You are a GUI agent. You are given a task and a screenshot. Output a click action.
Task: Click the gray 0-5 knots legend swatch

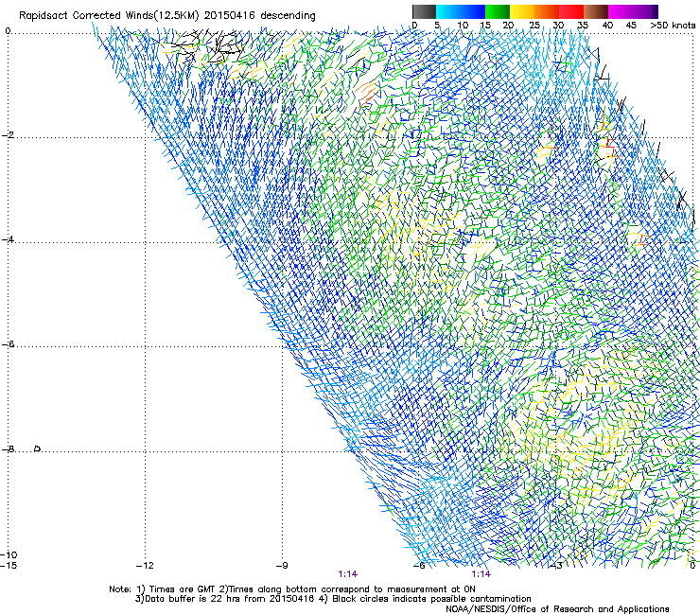coord(425,11)
